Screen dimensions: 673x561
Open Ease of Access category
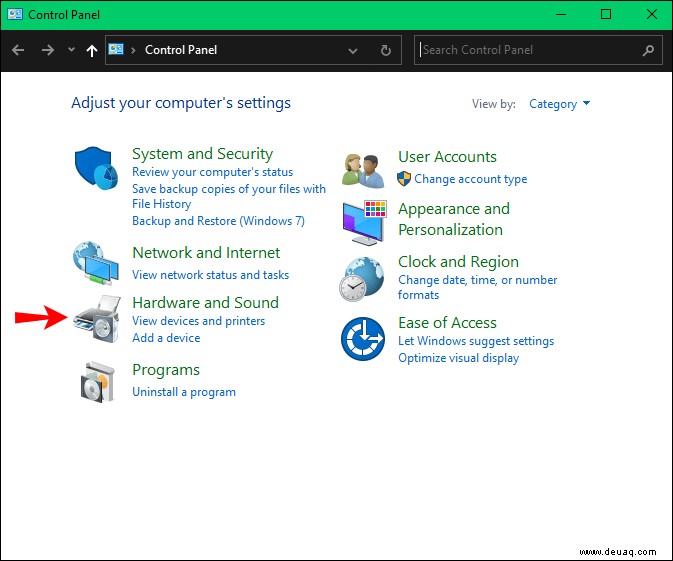[x=447, y=323]
